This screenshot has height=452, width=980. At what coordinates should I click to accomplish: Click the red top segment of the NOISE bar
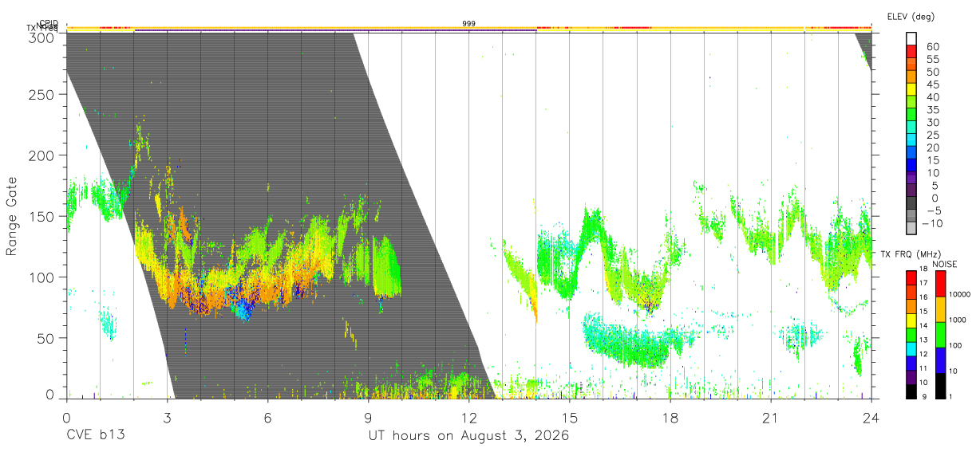click(939, 283)
